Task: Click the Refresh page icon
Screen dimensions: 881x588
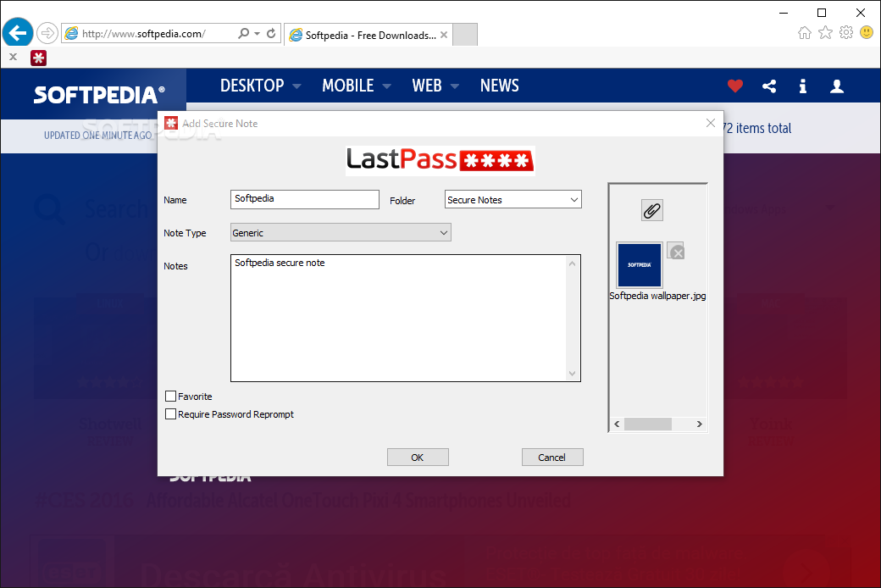Action: (x=271, y=33)
